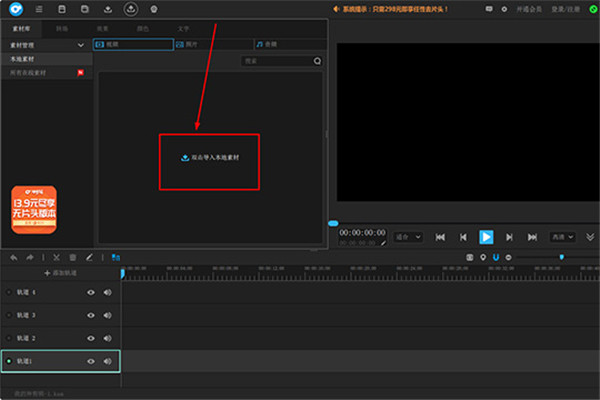This screenshot has width=600, height=400.
Task: Toggle visibility eye for 轨道1
Action: [91, 361]
